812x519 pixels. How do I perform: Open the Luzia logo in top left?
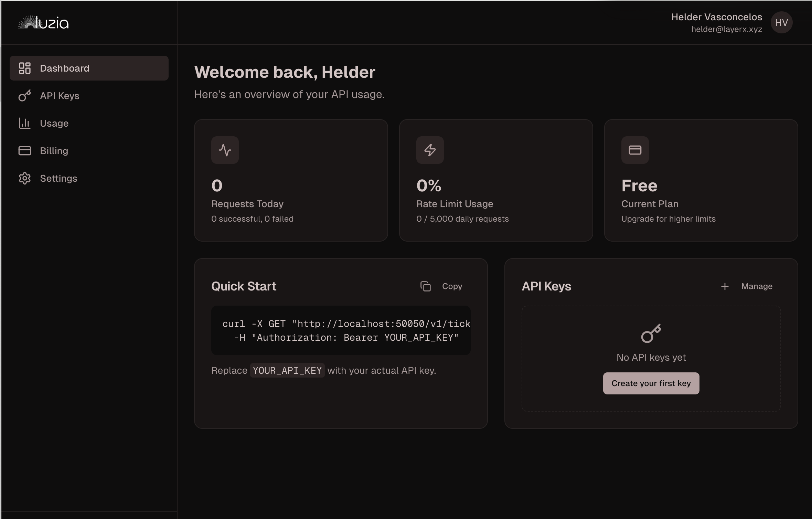(43, 22)
